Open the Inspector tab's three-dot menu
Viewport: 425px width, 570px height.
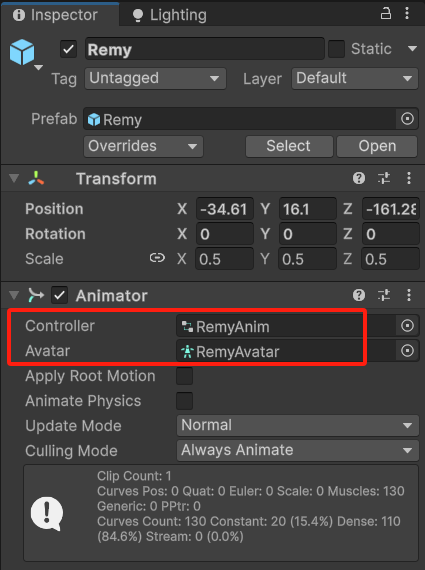(407, 13)
